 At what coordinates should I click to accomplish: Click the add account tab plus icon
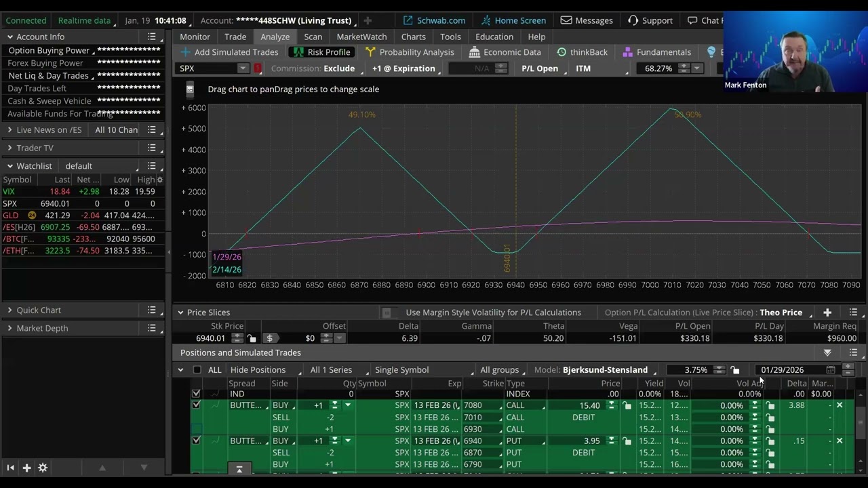[x=367, y=20]
